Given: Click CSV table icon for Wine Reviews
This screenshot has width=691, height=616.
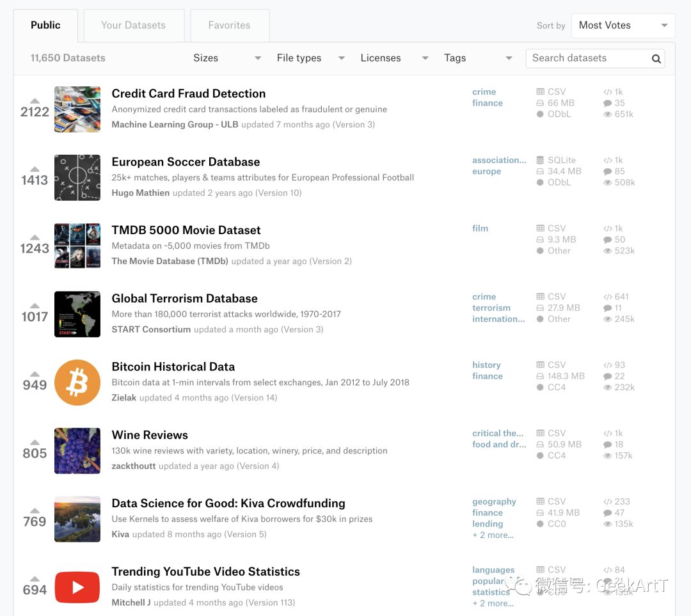Looking at the screenshot, I should click(x=540, y=433).
